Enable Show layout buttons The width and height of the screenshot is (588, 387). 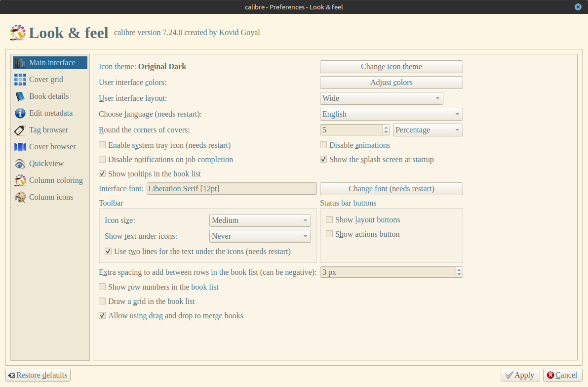tap(329, 219)
